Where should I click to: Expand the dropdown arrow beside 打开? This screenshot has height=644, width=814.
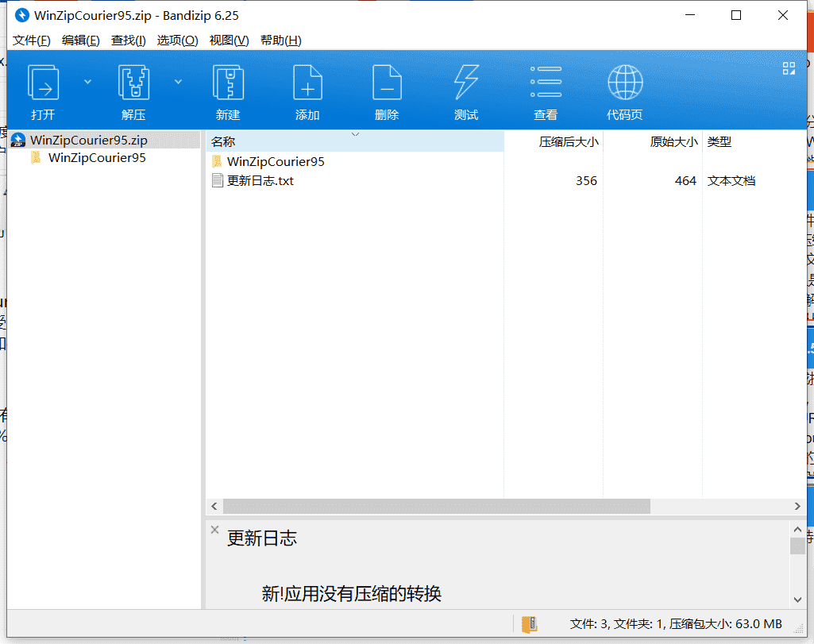pyautogui.click(x=87, y=82)
